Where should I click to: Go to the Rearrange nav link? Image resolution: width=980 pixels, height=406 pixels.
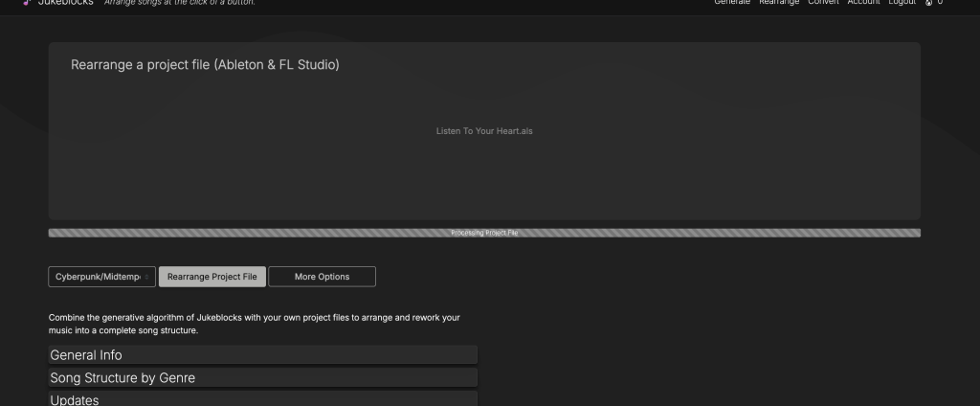pos(779,3)
